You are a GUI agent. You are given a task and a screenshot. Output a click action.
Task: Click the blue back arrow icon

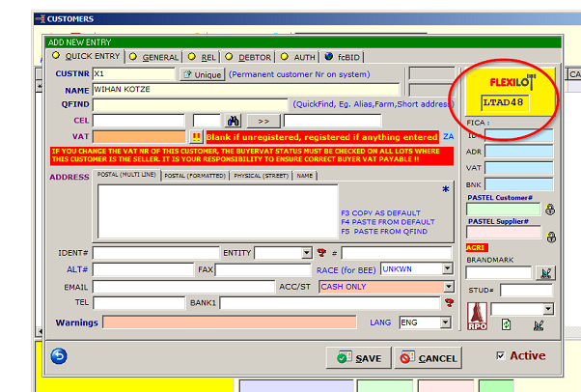tap(59, 356)
